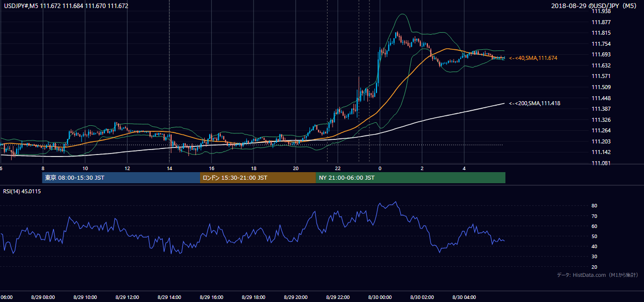Click bottom time label 8/29 16:00
The image size is (644, 302).
pos(211,297)
